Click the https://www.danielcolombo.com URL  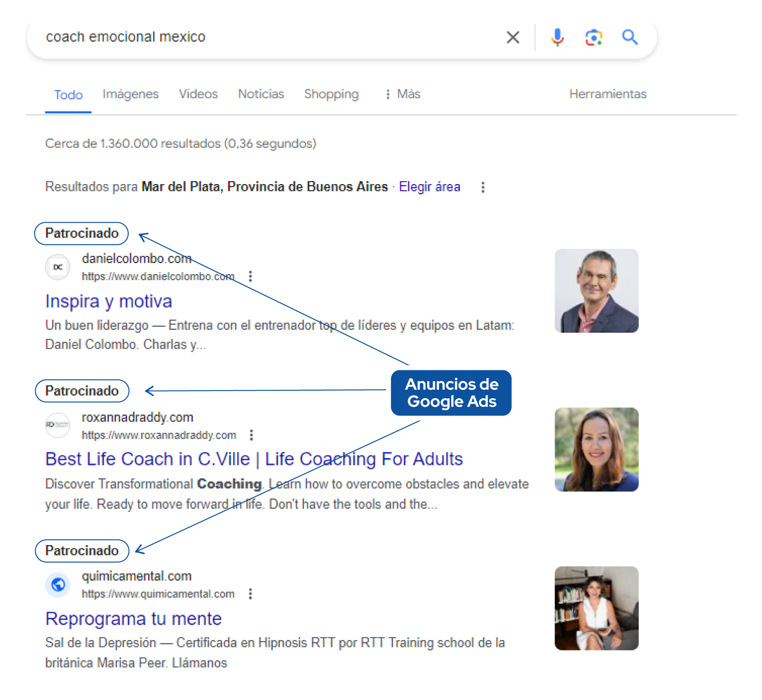tap(158, 276)
